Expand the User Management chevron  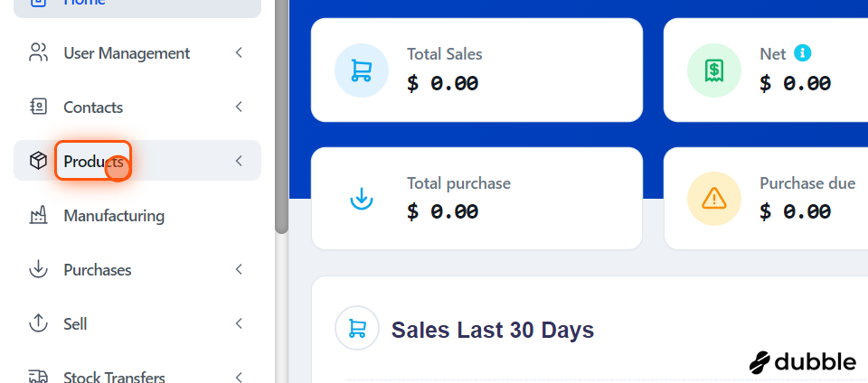239,52
